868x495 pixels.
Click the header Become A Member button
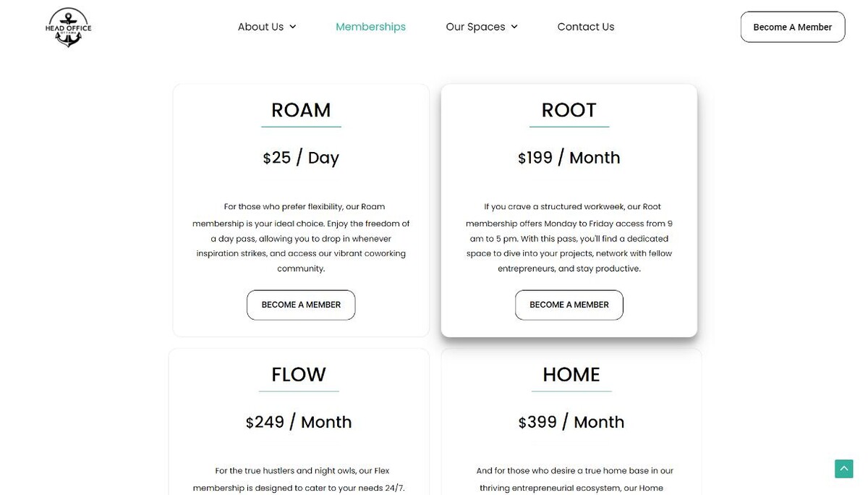pos(792,27)
